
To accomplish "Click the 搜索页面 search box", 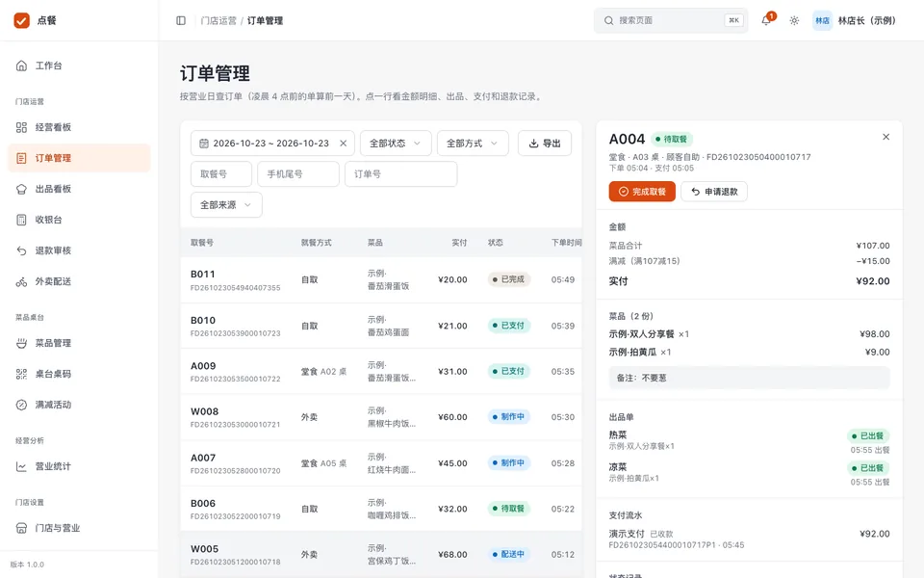I will [x=671, y=20].
